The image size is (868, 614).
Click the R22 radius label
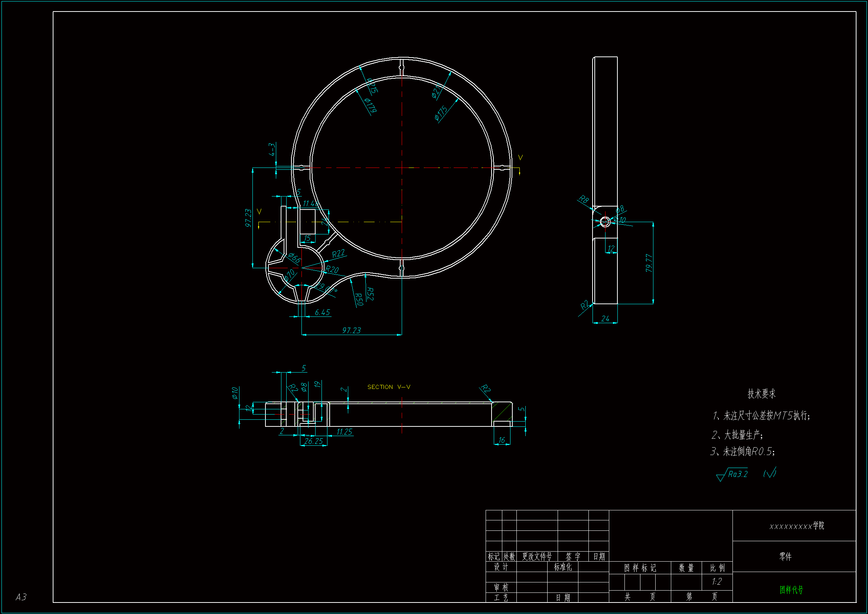(338, 253)
